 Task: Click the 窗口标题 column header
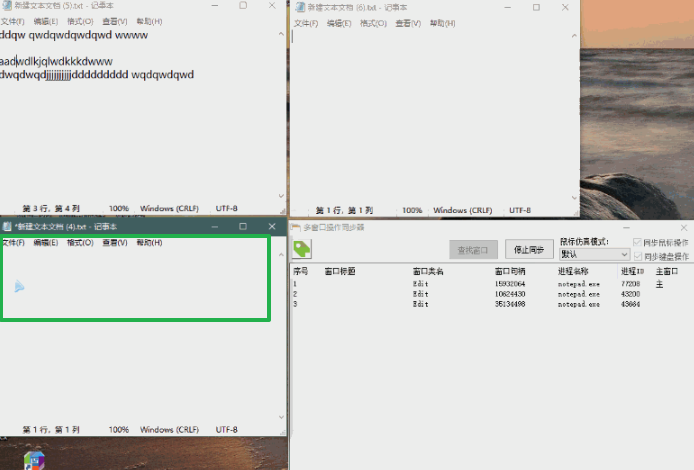(x=340, y=271)
